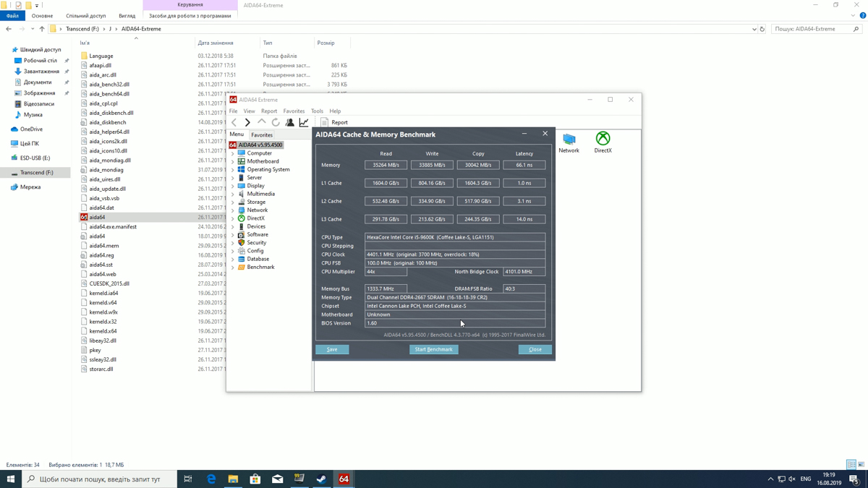Screen dimensions: 868x488
Task: Open ESD-USB (E:) drive in sidebar
Action: [x=35, y=158]
